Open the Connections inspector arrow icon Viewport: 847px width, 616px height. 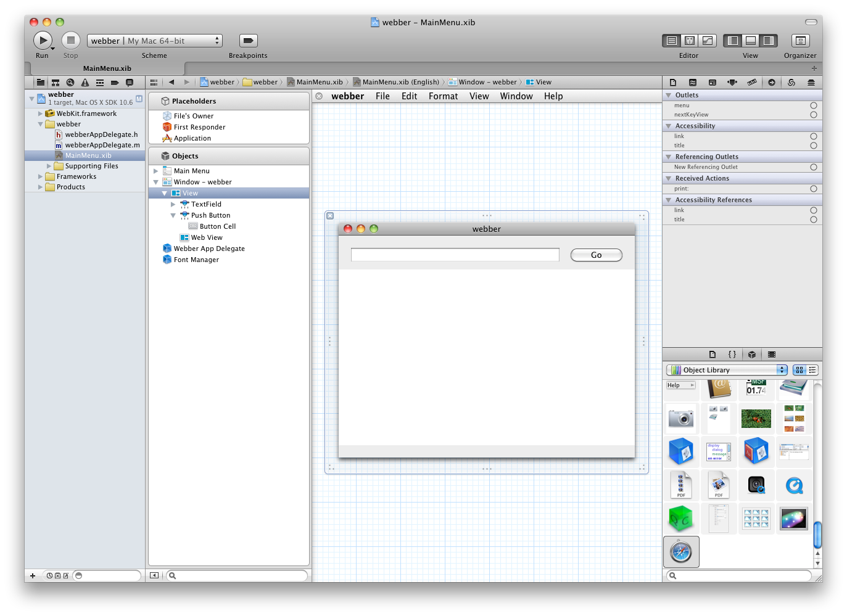772,82
